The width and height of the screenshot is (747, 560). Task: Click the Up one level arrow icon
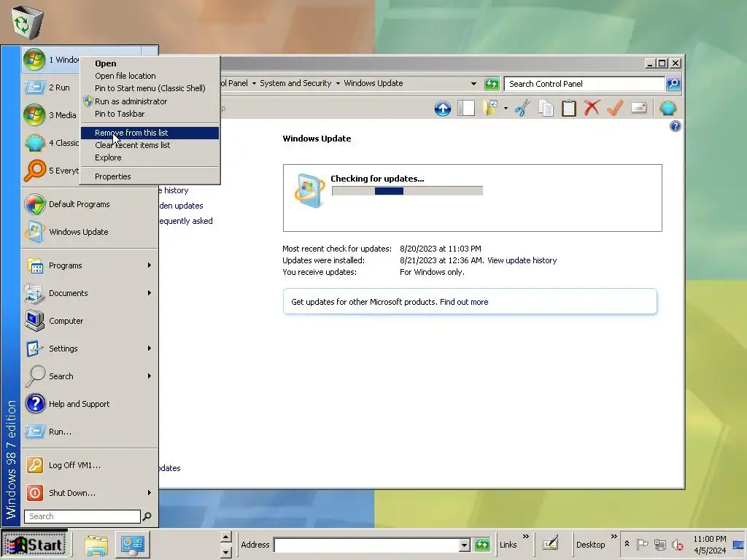[x=443, y=108]
